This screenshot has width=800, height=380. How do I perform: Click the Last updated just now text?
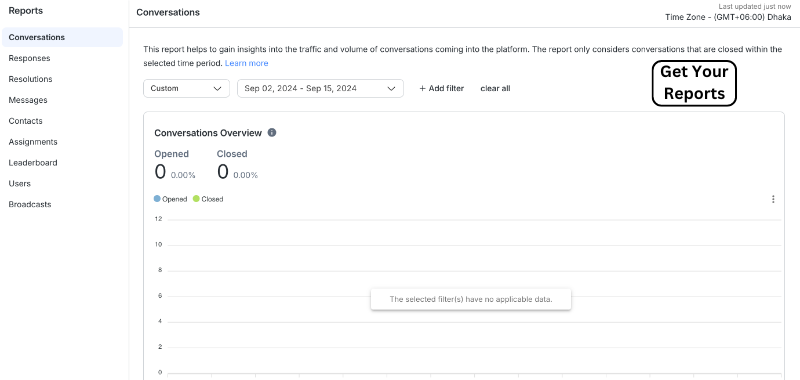point(755,7)
